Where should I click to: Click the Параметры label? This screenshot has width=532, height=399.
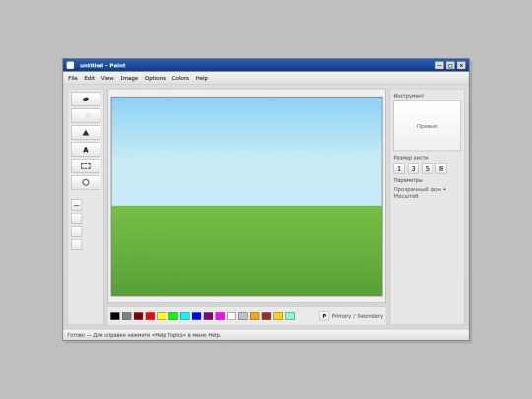pos(408,180)
